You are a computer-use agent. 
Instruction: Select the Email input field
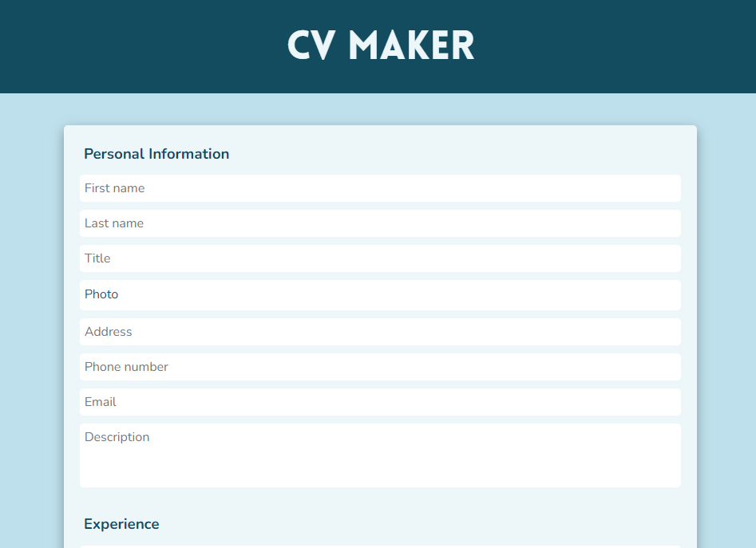point(380,402)
